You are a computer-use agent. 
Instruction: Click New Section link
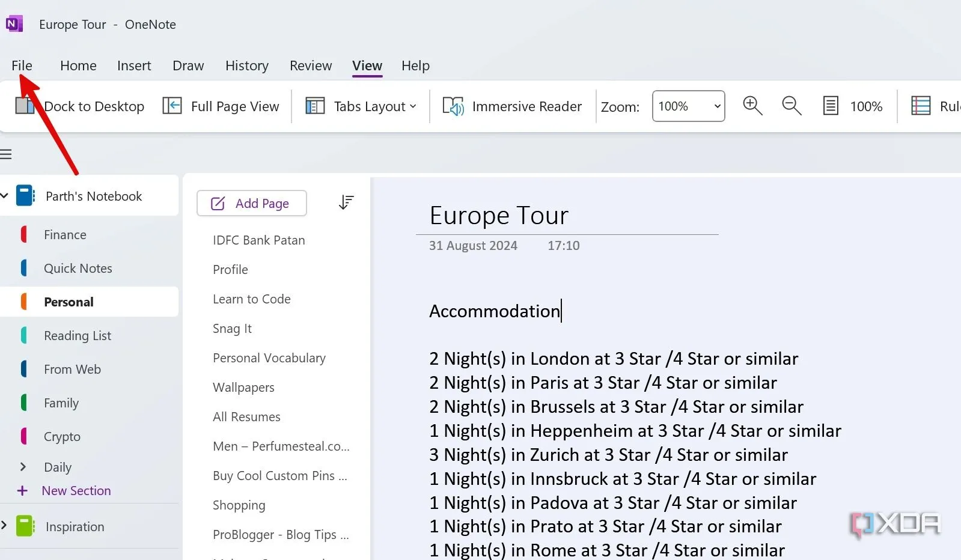(x=76, y=490)
